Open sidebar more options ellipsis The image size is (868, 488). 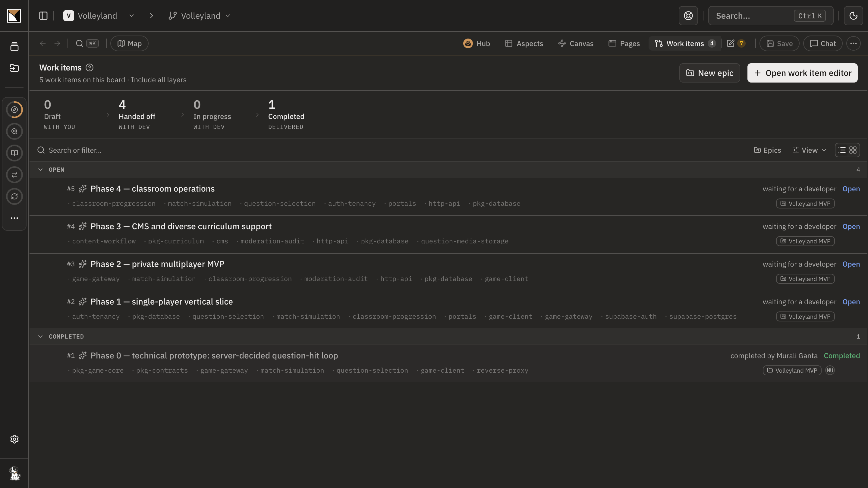click(14, 218)
